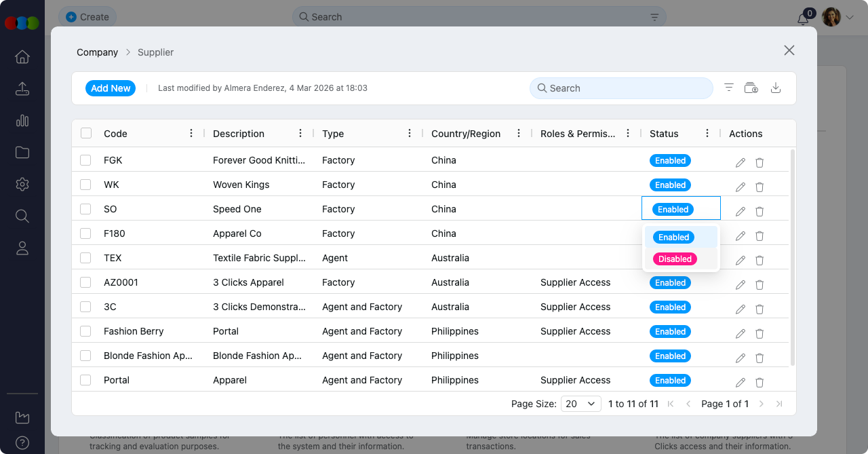
Task: Click the supplier list vertical scrollbar
Action: [x=792, y=258]
